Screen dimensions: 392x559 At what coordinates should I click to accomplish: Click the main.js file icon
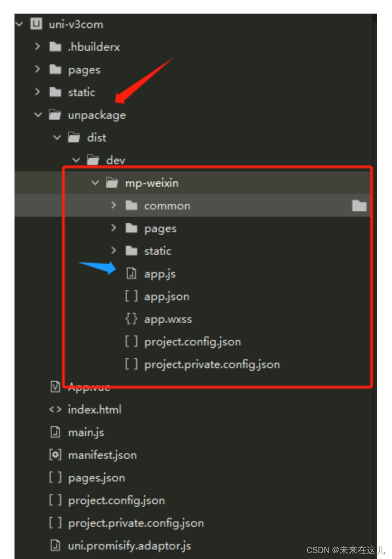[55, 432]
